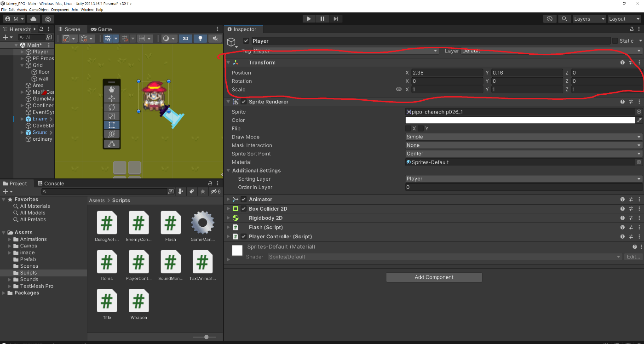Toggle hidden packages visibility icon
This screenshot has width=644, height=344.
coord(215,191)
